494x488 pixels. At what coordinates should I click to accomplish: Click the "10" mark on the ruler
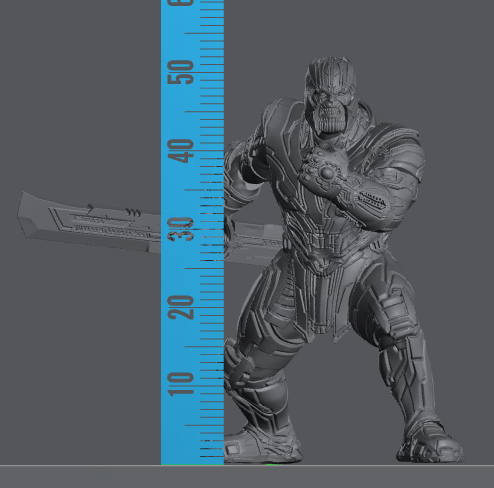(x=181, y=384)
